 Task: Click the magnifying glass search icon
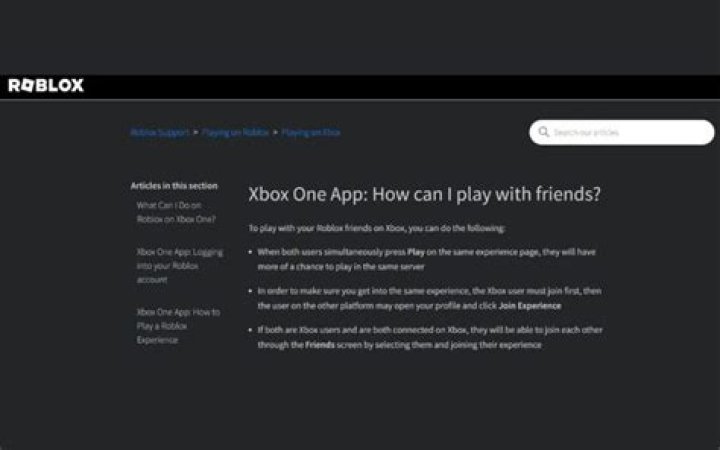click(544, 132)
